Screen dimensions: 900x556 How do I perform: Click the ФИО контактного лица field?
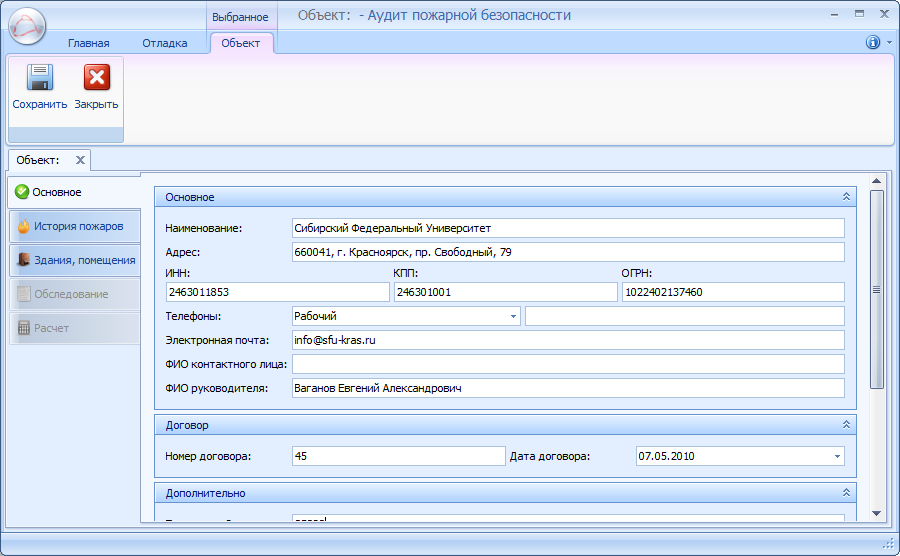568,364
